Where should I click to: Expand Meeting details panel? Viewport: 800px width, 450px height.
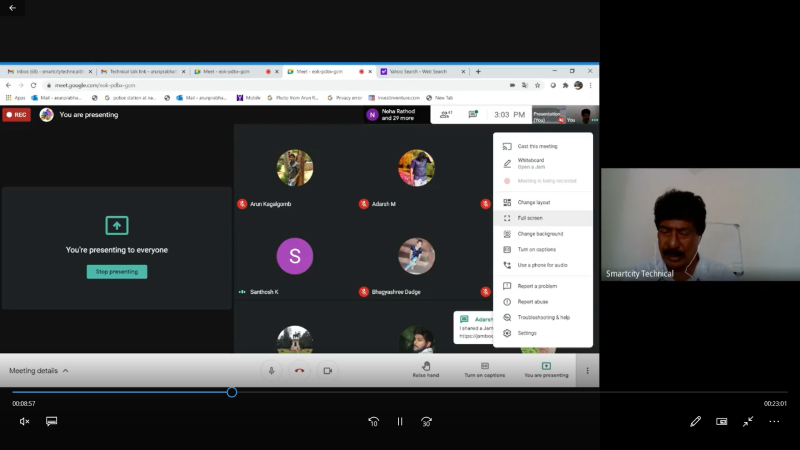coord(38,370)
